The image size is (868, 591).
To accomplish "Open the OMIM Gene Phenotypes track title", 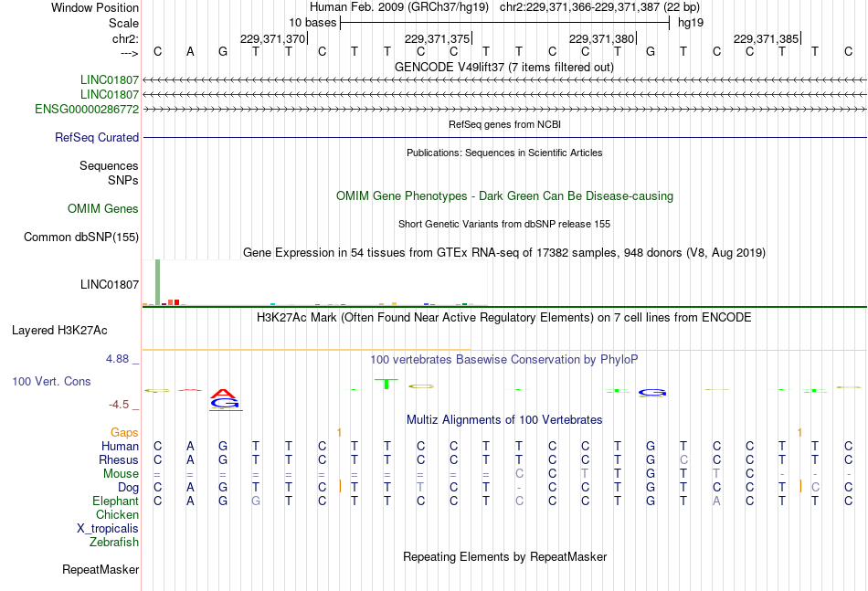I will [x=504, y=195].
